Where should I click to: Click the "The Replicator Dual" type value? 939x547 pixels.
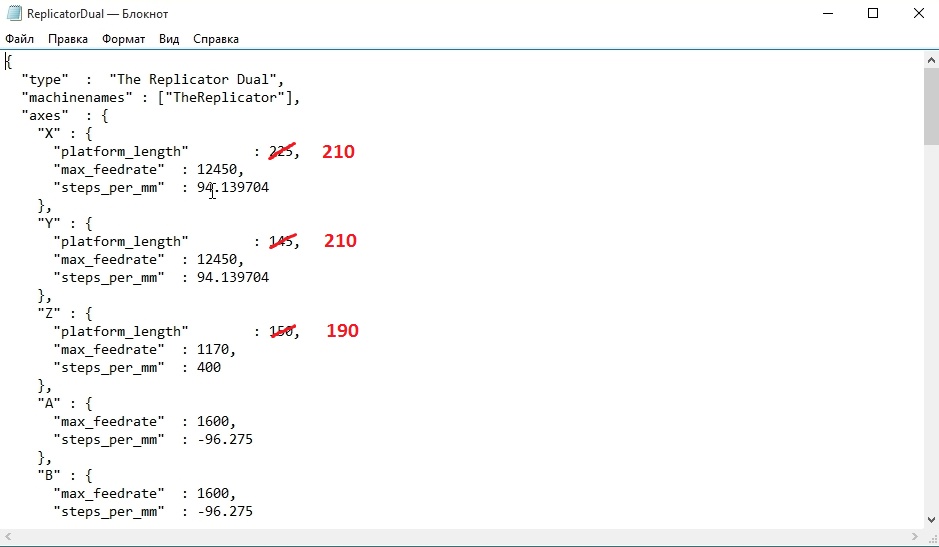pyautogui.click(x=193, y=80)
